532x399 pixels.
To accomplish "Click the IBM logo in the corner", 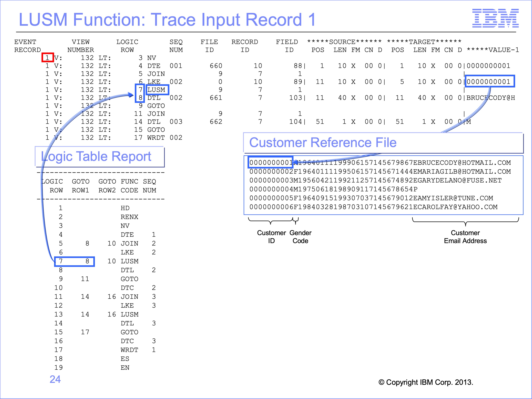I will coord(495,18).
